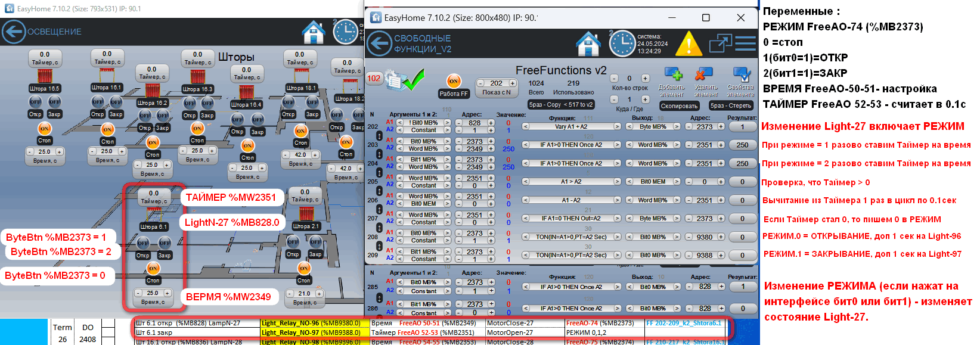This screenshot has width=980, height=345.
Task: Click the system clock icon in FreeFunctions header
Action: tap(622, 44)
